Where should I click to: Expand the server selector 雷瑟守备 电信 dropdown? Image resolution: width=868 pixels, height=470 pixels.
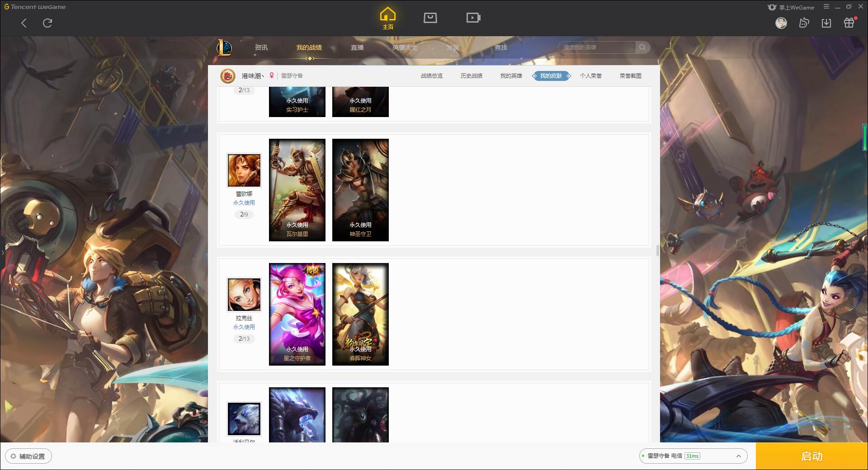point(693,456)
